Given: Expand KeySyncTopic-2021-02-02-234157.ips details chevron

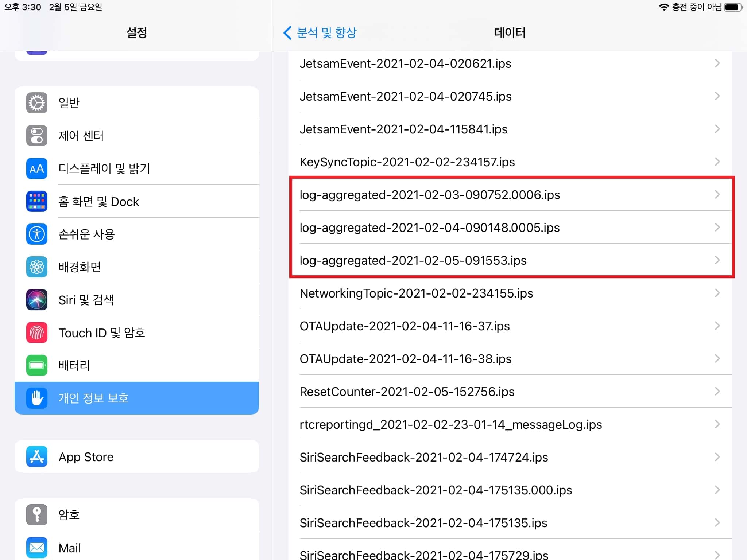Looking at the screenshot, I should [x=717, y=162].
